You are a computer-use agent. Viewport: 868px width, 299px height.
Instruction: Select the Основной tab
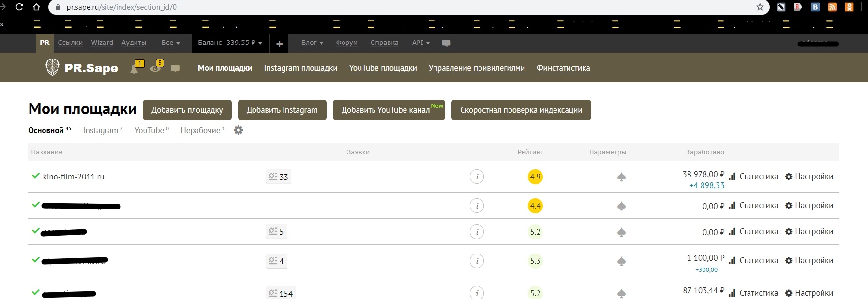[x=49, y=130]
